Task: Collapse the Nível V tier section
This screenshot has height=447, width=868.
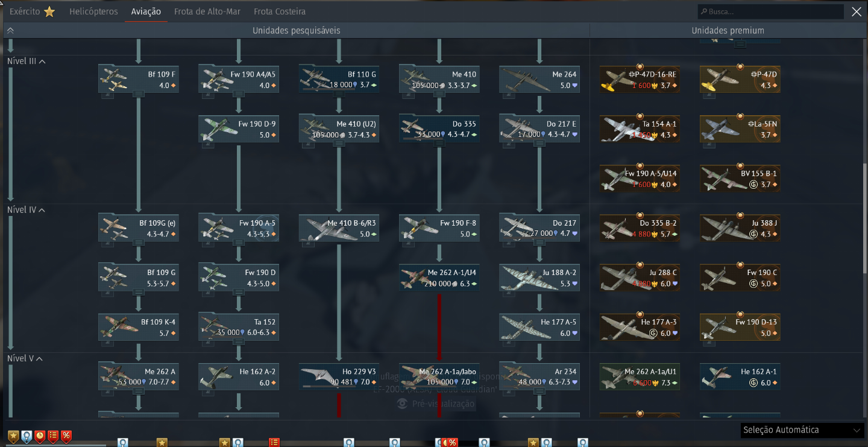Action: coord(40,358)
